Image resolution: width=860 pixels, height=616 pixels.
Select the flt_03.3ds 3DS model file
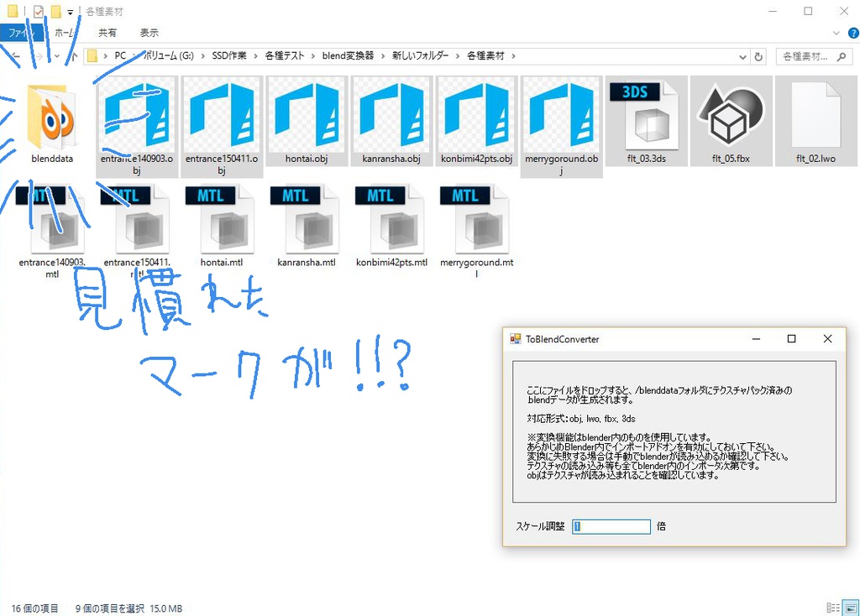click(645, 117)
